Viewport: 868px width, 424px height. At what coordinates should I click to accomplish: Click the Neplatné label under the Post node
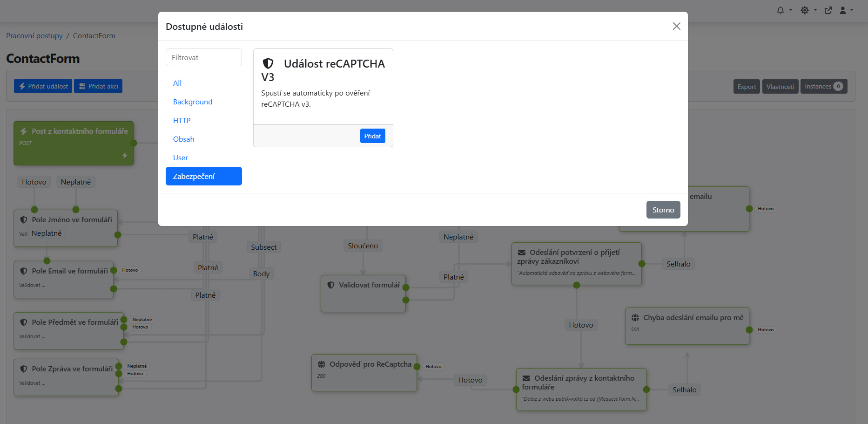tap(76, 182)
